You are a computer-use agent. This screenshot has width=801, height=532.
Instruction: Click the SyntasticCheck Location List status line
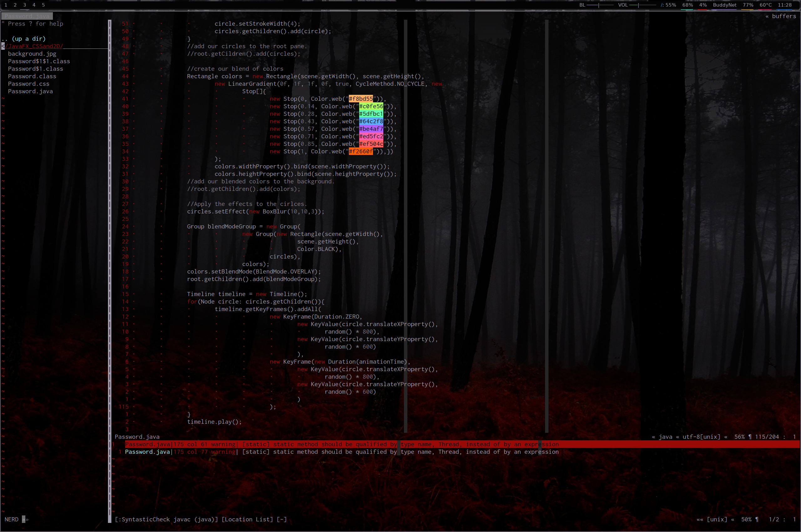(201, 519)
